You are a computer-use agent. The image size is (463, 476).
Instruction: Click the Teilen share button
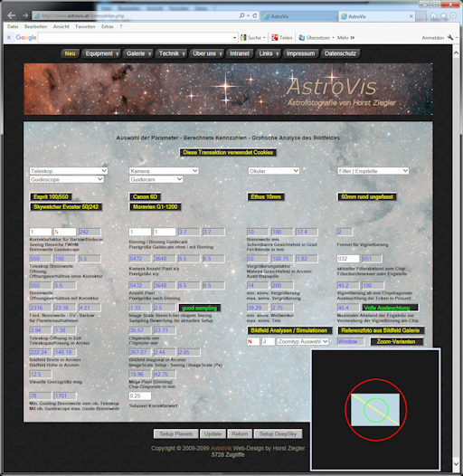tap(282, 38)
